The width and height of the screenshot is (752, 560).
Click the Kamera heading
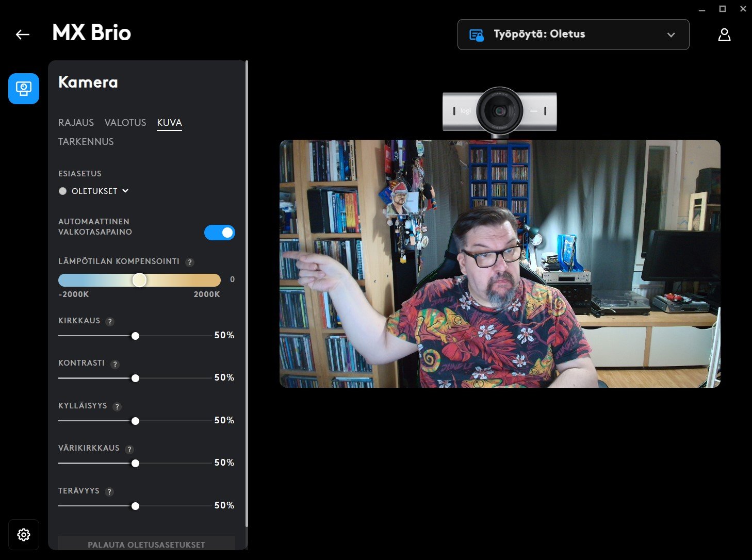pyautogui.click(x=88, y=83)
